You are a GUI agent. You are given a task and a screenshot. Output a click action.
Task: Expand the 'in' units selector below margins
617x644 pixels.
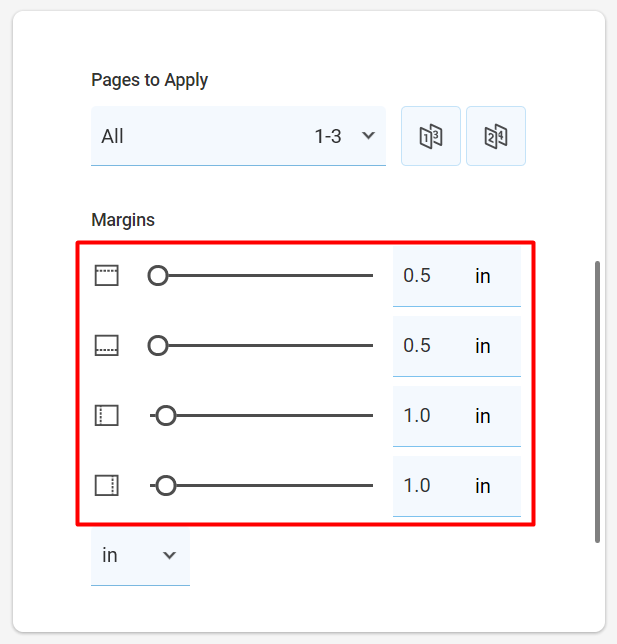click(140, 555)
